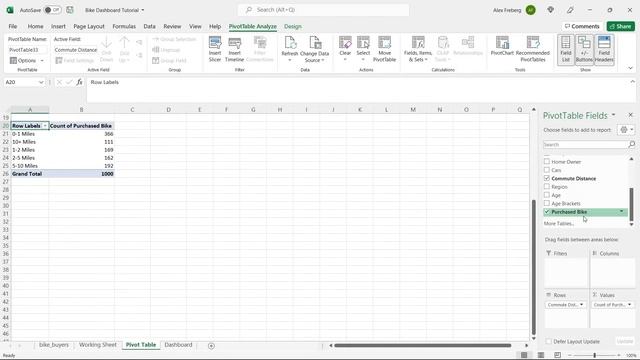Open Fields, Items & Sets
Screen dimensions: 640x360
418,49
